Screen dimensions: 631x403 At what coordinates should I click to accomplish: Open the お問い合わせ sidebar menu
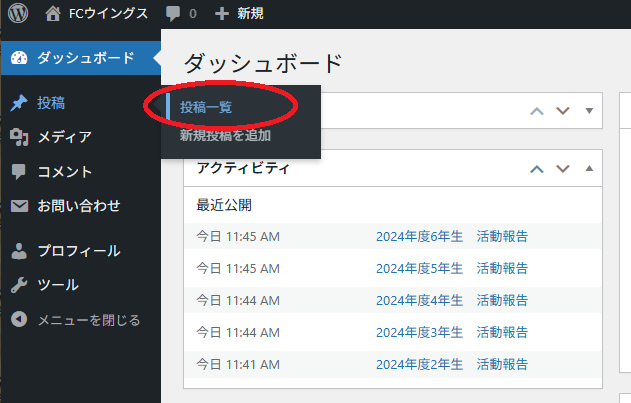point(77,205)
